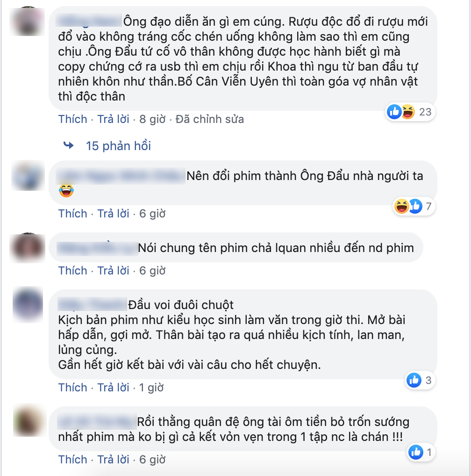
Task: Click the 1 giờ timestamp
Action: pos(151,388)
